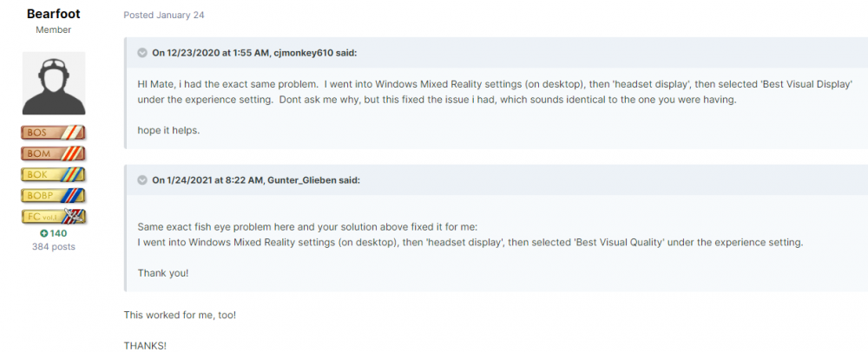Click the 'Posted January 24' timestamp link
Viewport: 868px width, 352px height.
(164, 16)
